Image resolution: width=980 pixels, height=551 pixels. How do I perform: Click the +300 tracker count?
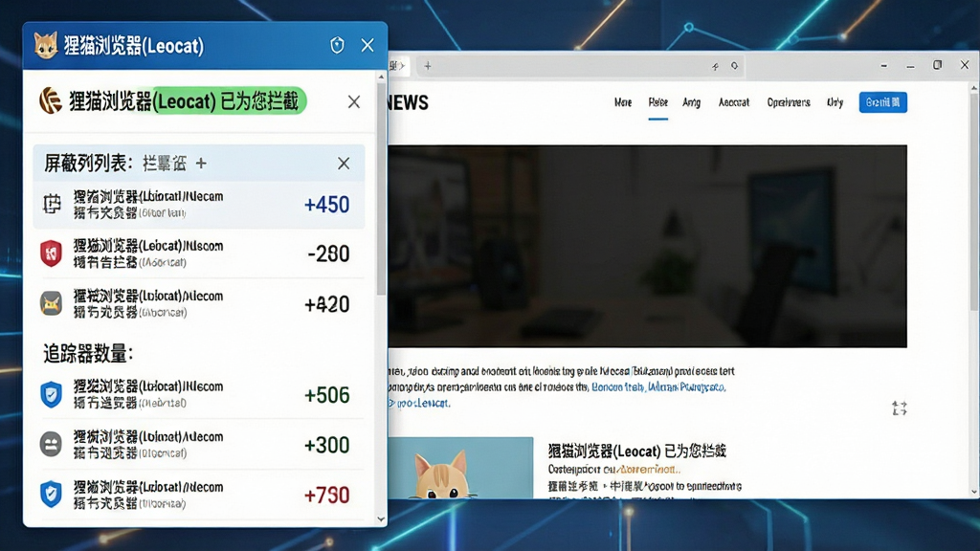tap(327, 445)
